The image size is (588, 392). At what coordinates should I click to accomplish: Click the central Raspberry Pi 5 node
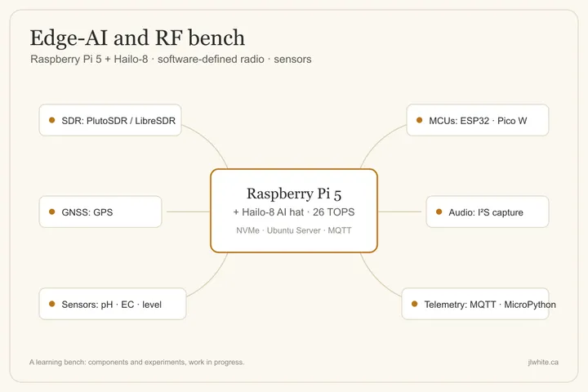click(x=294, y=211)
